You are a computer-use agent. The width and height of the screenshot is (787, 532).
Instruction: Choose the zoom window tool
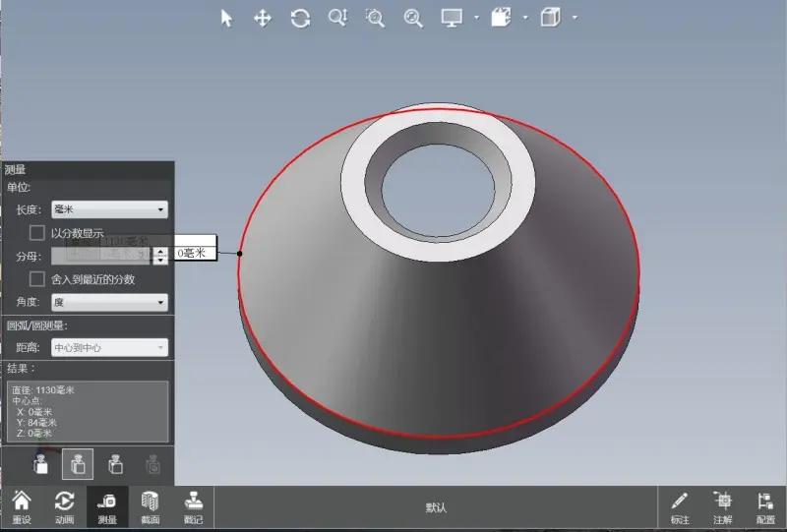coord(375,18)
